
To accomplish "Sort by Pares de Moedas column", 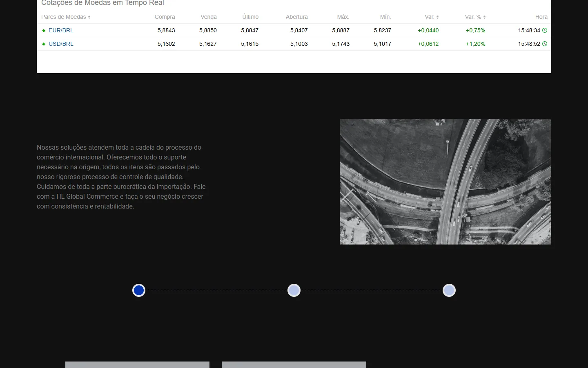I will [x=66, y=17].
